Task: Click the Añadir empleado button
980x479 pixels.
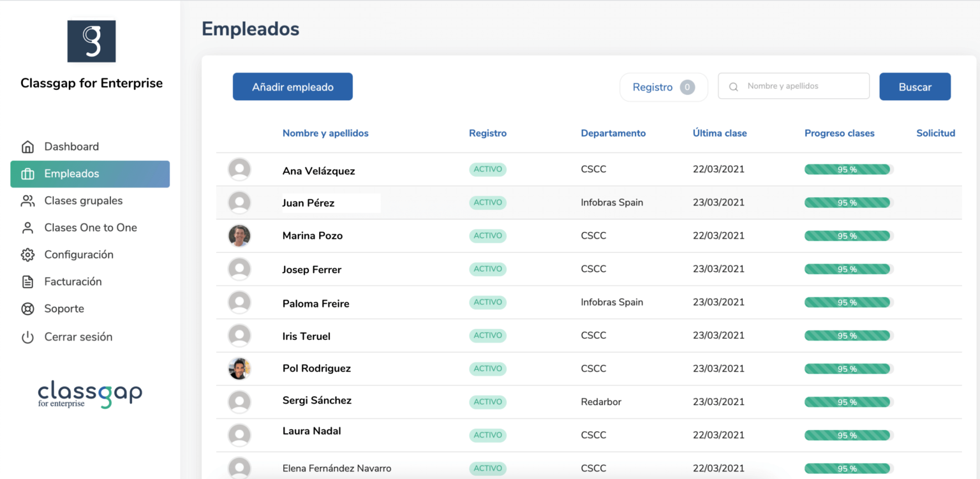Action: [x=293, y=87]
